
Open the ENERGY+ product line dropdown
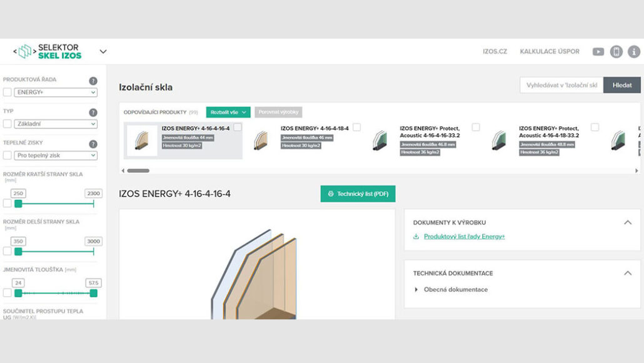[56, 92]
